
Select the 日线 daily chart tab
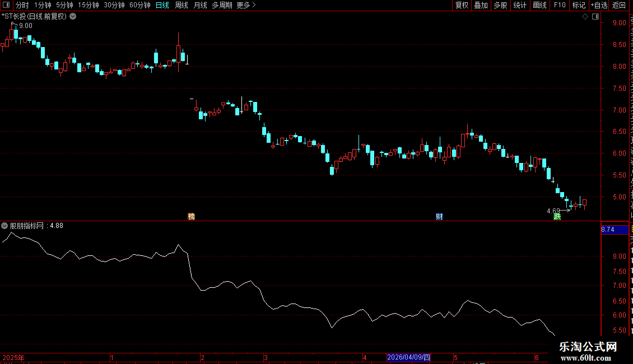pos(162,5)
